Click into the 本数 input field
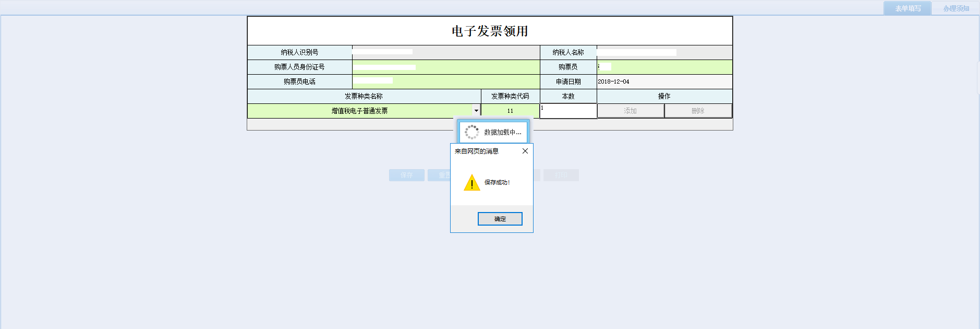This screenshot has height=329, width=980. coord(568,111)
